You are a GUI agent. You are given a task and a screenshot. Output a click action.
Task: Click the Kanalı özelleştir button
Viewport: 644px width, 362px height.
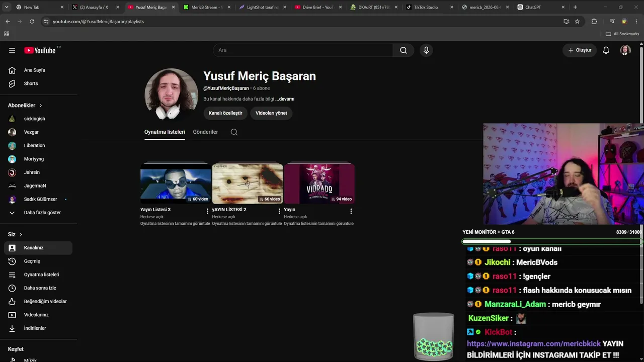click(x=225, y=113)
